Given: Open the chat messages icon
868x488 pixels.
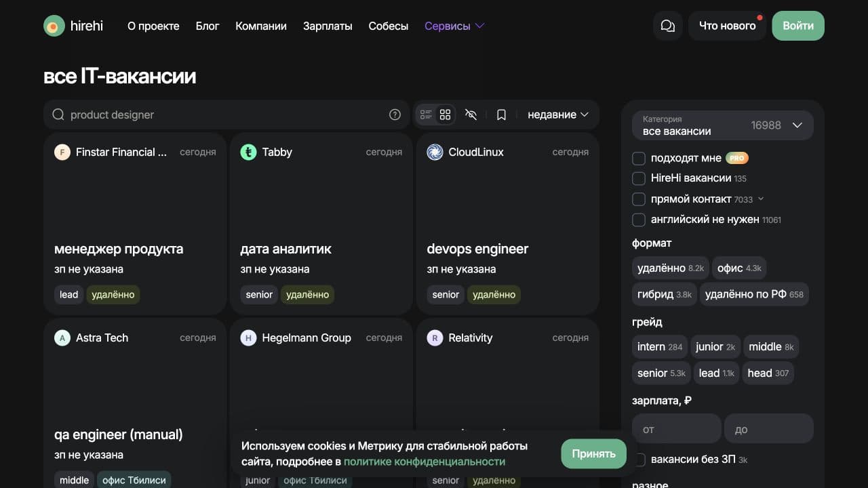Looking at the screenshot, I should (x=667, y=26).
